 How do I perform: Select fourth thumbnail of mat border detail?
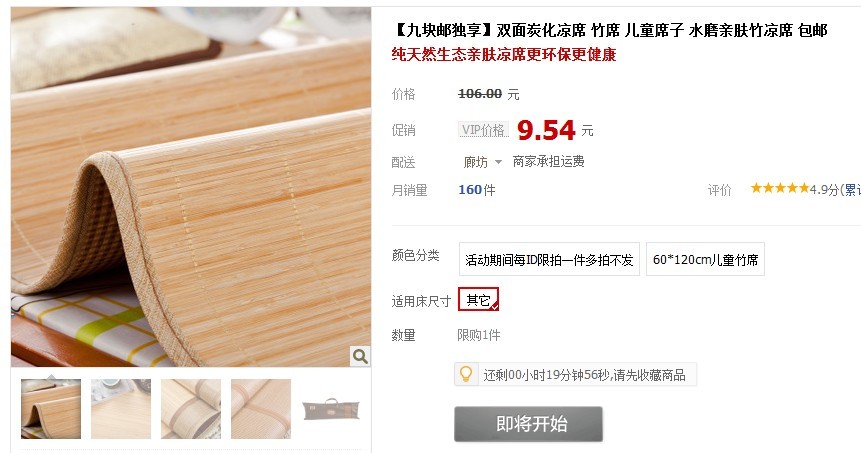(x=261, y=409)
